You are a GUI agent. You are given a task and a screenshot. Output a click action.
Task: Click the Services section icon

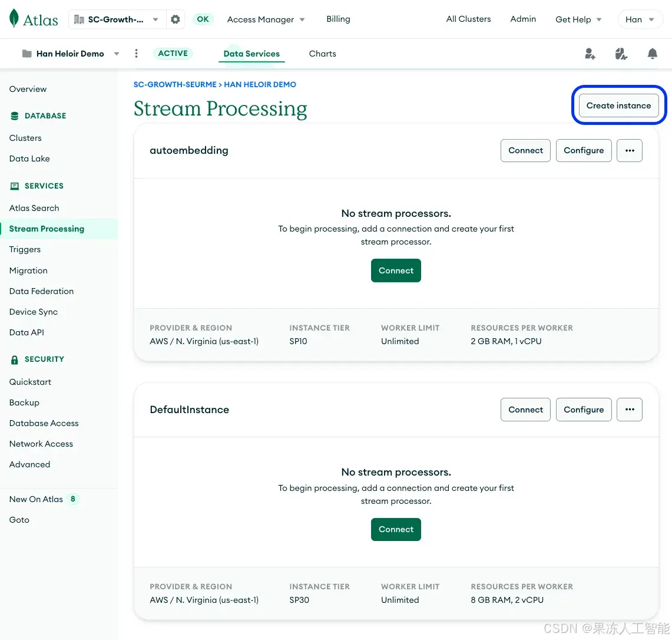click(x=15, y=186)
